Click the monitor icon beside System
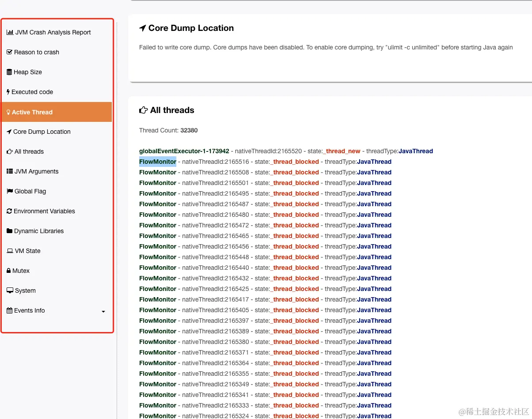532x419 pixels. point(10,291)
